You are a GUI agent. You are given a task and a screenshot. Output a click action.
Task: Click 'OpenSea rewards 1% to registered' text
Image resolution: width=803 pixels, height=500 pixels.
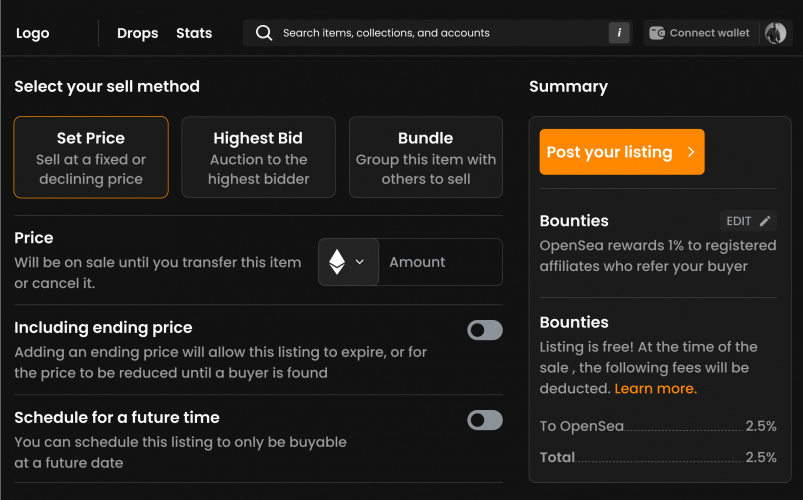658,246
